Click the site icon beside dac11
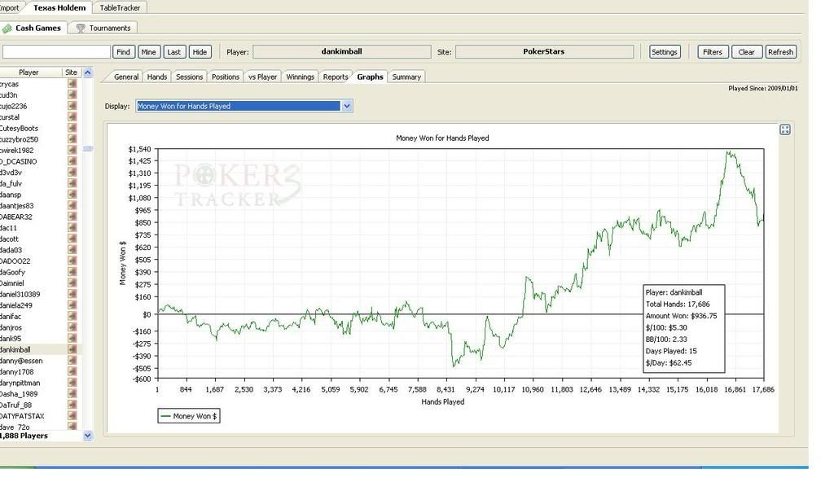The width and height of the screenshot is (834, 504). click(72, 227)
